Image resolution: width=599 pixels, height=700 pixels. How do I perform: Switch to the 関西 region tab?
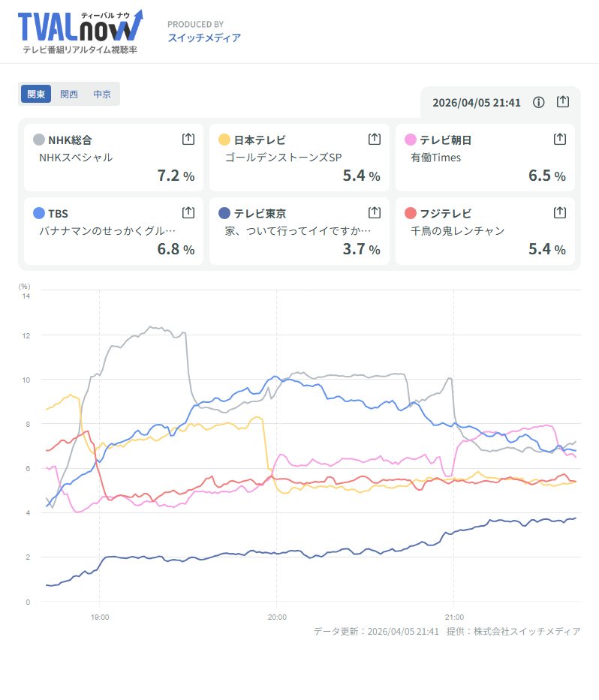coord(69,95)
